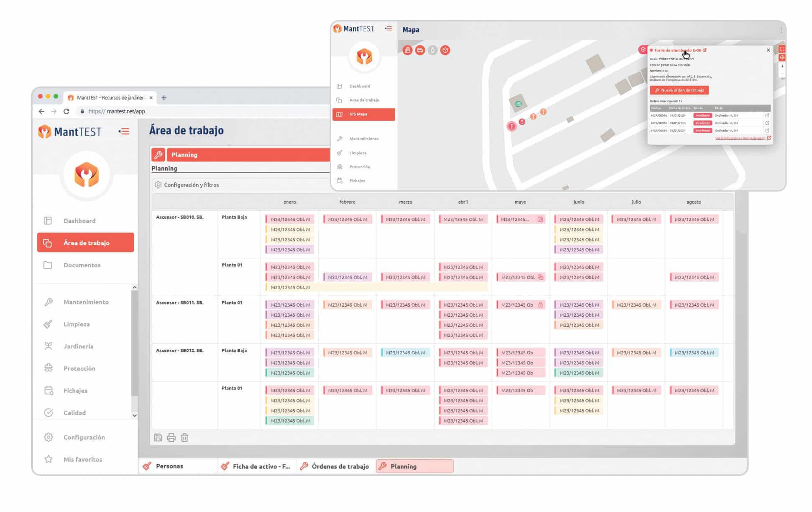Zoom in on the map
812x512 pixels.
(782, 66)
